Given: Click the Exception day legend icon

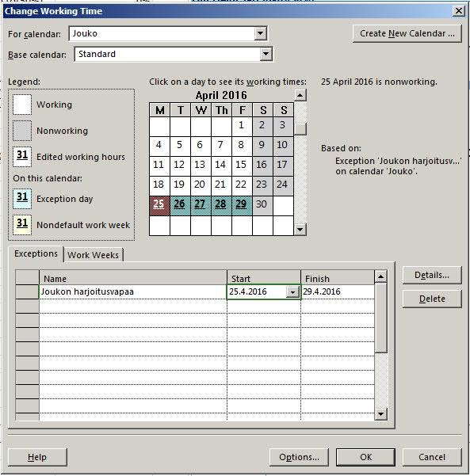Looking at the screenshot, I should [x=22, y=199].
